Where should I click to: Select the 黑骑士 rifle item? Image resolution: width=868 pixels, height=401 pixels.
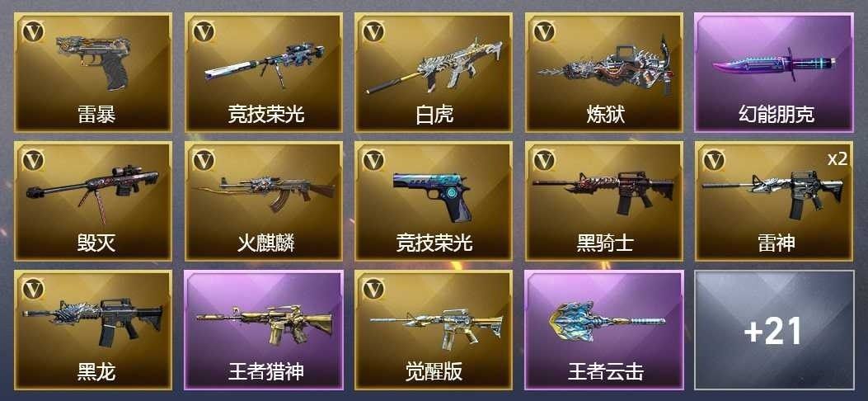click(604, 200)
